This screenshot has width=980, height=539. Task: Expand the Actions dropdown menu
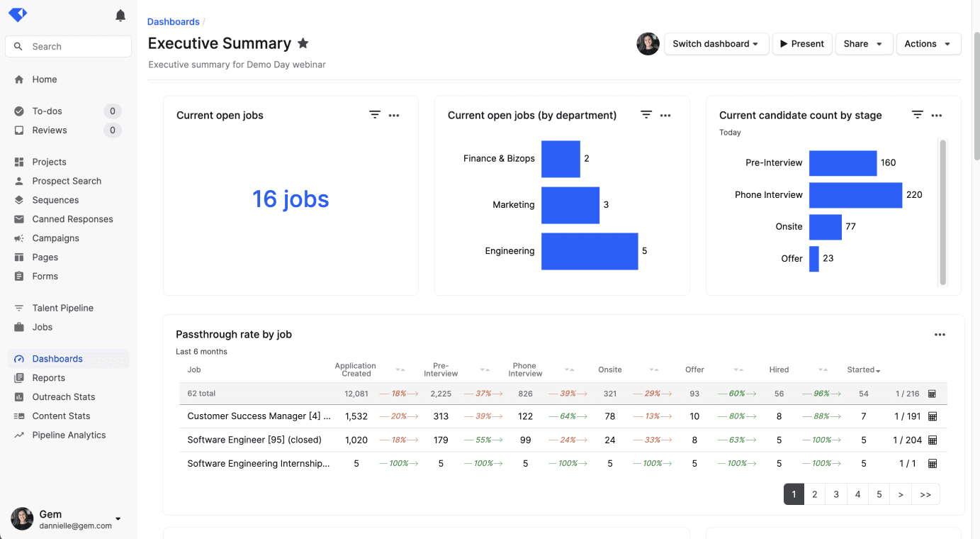[928, 44]
